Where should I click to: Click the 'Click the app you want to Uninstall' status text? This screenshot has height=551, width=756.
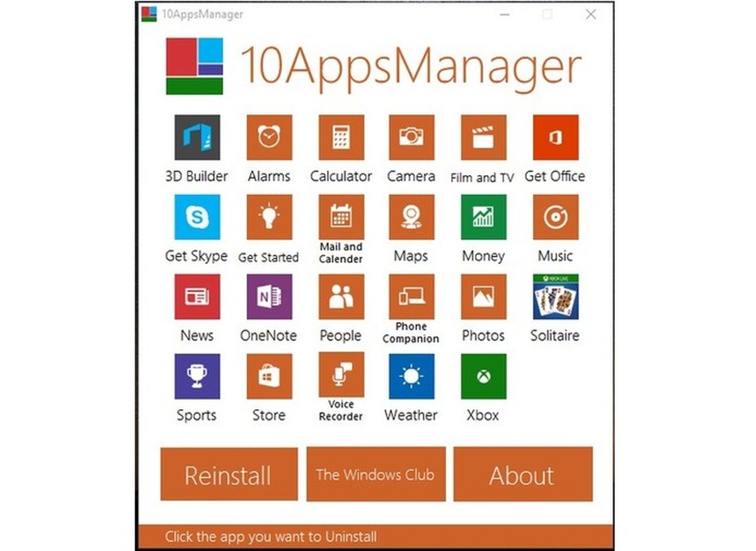(271, 537)
